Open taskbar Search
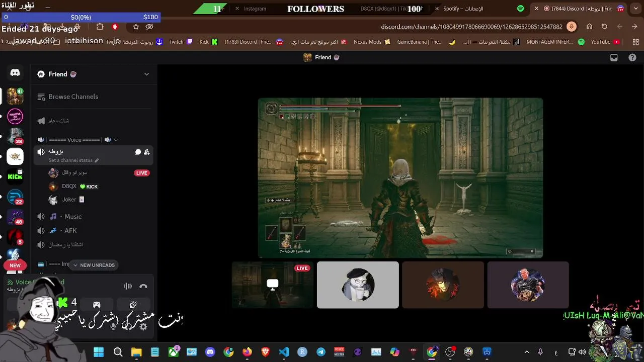 [x=118, y=352]
